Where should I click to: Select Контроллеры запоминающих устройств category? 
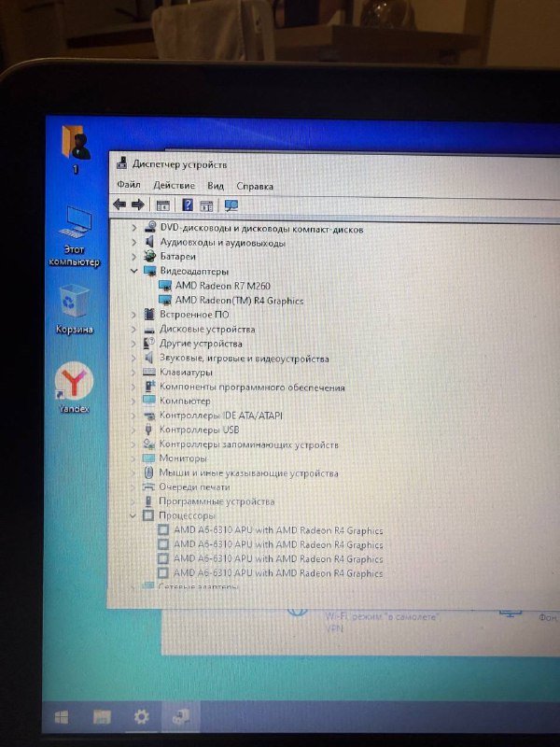(248, 444)
